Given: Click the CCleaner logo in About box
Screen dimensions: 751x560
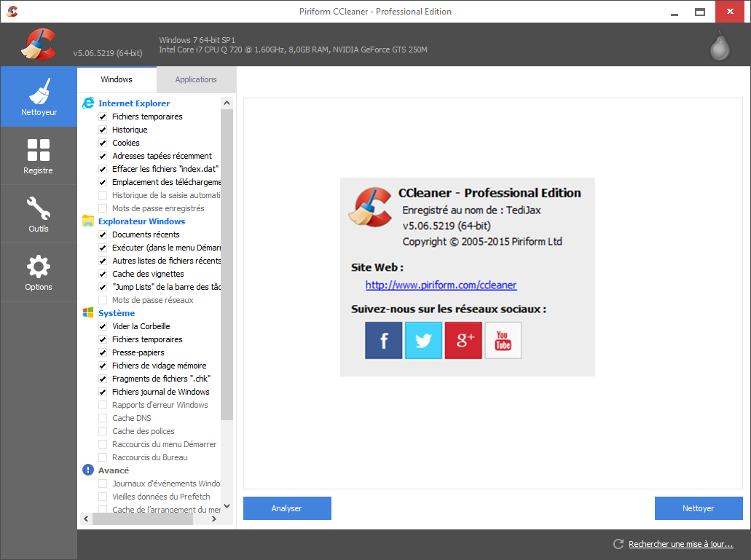Looking at the screenshot, I should 370,206.
